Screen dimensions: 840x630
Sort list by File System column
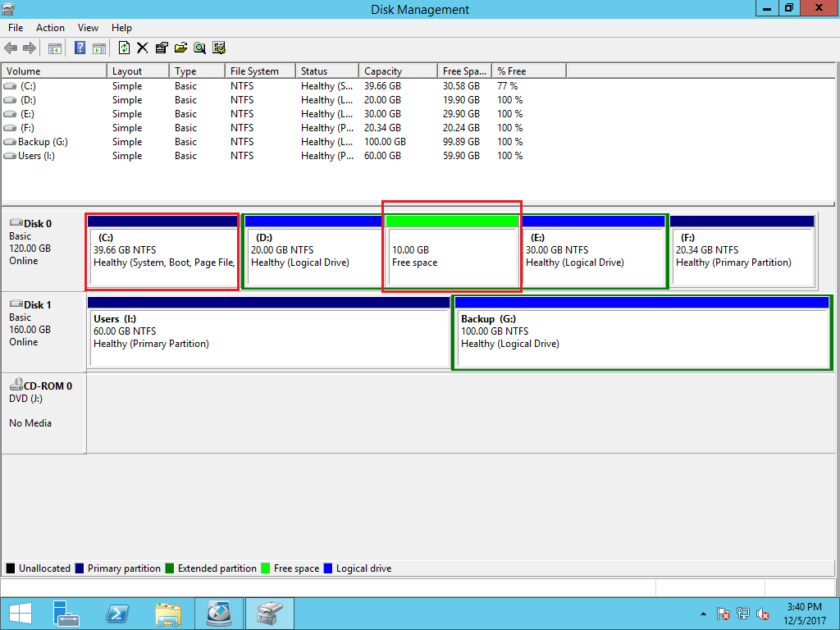click(259, 71)
